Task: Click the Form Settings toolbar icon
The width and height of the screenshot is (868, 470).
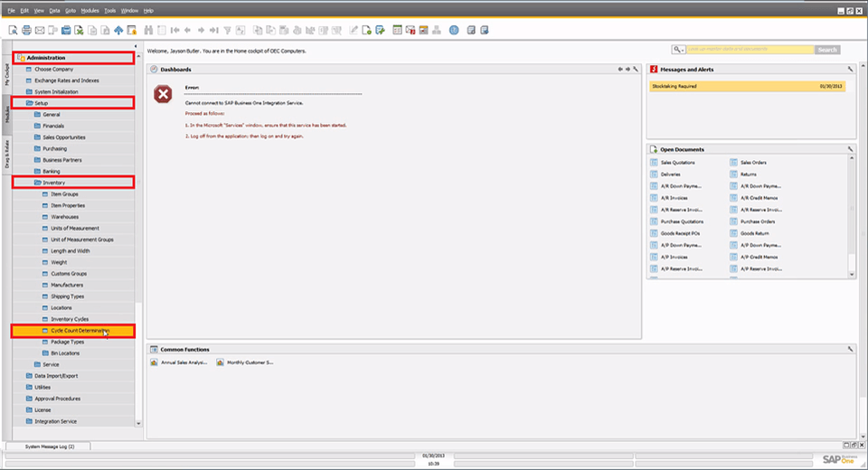Action: [x=380, y=31]
